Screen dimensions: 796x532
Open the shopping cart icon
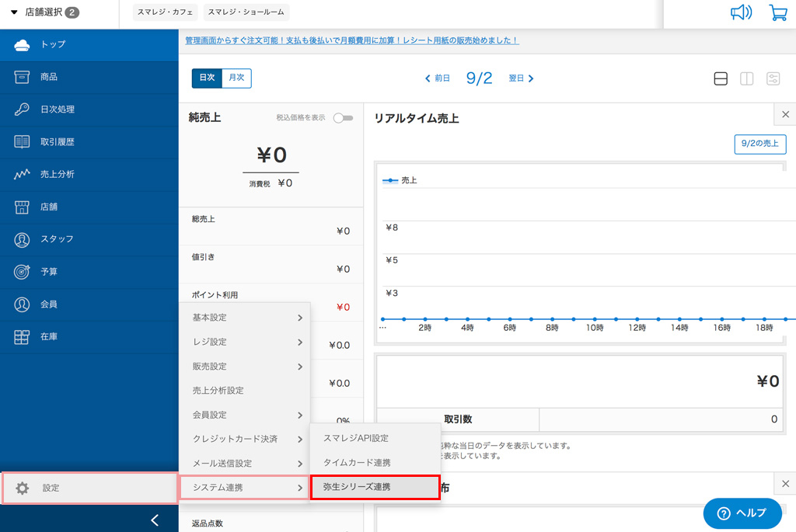(x=777, y=12)
